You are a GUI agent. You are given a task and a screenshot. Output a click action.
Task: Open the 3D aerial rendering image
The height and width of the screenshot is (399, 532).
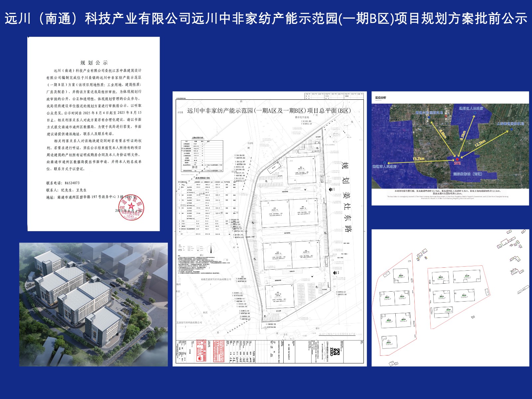pos(93,304)
